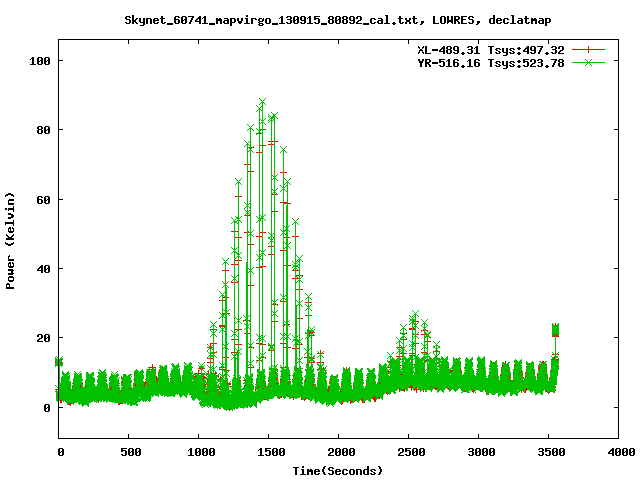Click the "Time(Seconds)" x-axis label
This screenshot has height=480, width=640.
338,471
